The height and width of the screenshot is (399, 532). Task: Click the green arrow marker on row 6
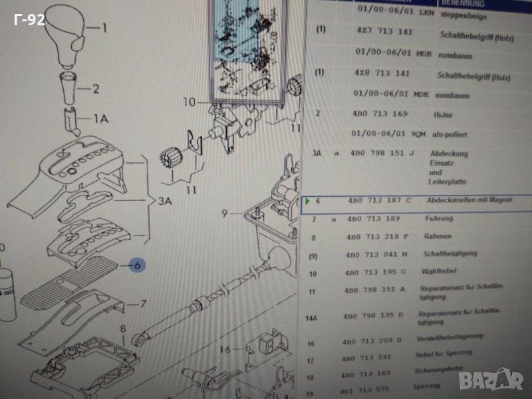point(307,200)
